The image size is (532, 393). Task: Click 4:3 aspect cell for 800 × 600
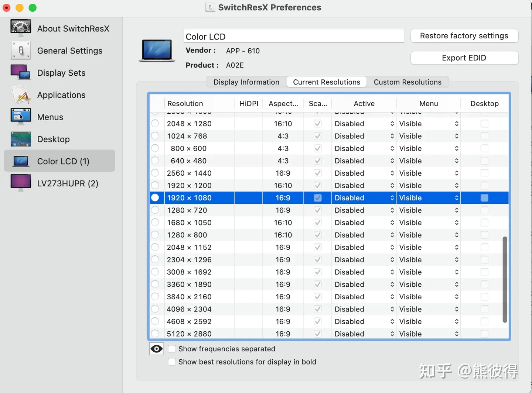(x=283, y=148)
